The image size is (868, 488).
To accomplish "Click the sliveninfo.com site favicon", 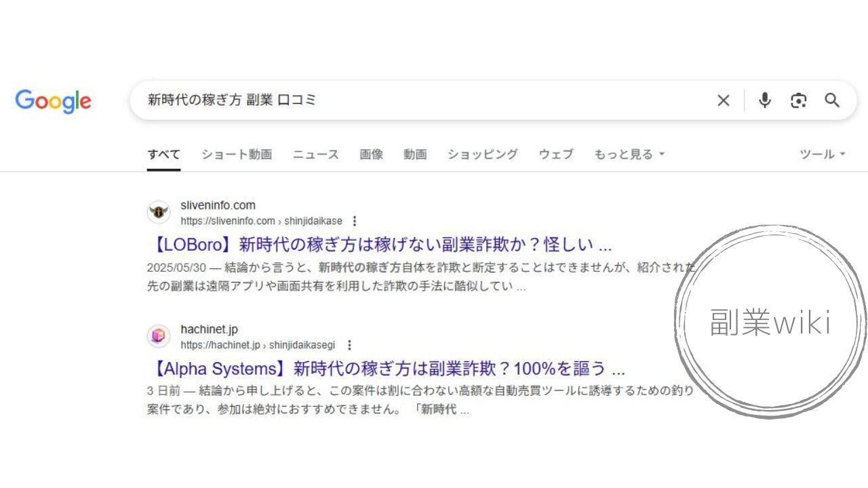I will click(159, 212).
